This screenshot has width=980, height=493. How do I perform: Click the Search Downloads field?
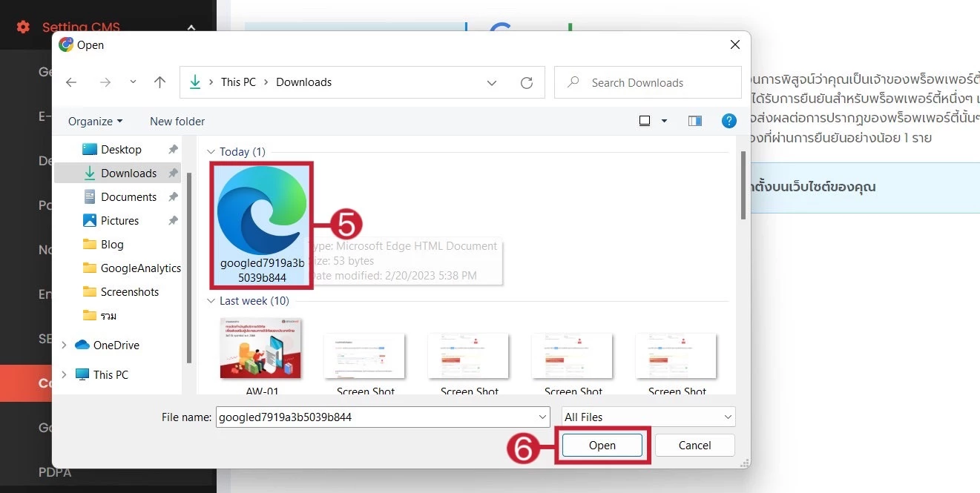point(648,82)
